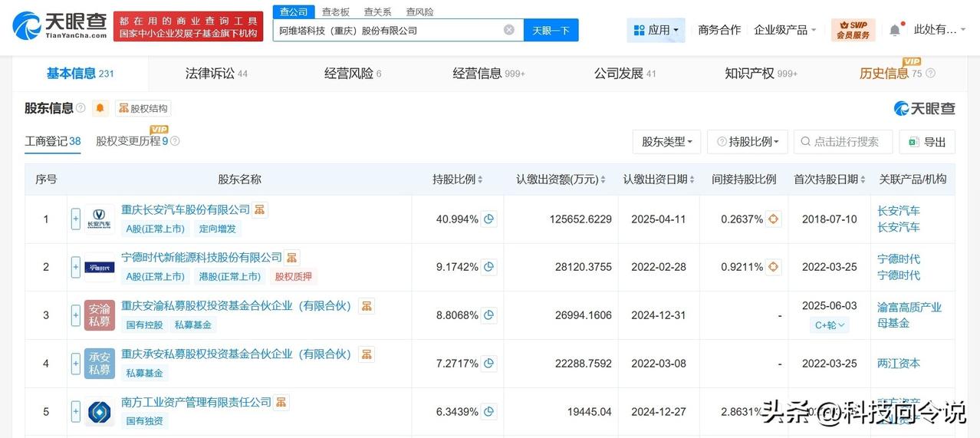Viewport: 980px width, 438px height.
Task: Switch to the 经营风险 tab
Action: pyautogui.click(x=353, y=74)
